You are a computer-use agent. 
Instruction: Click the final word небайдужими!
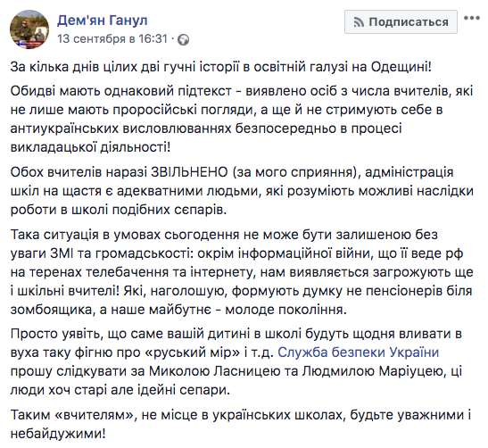58,434
